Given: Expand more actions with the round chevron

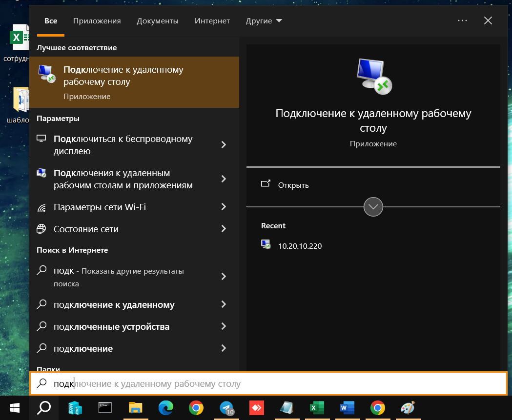Looking at the screenshot, I should 373,207.
